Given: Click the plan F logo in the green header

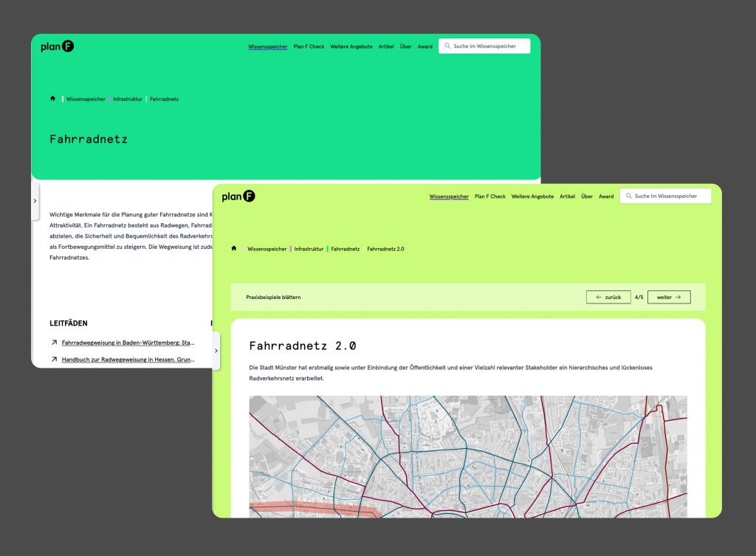Looking at the screenshot, I should tap(57, 47).
